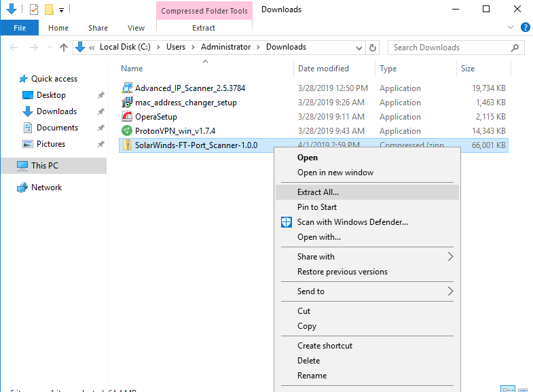Open the File tab
This screenshot has height=392, width=533.
[x=20, y=28]
